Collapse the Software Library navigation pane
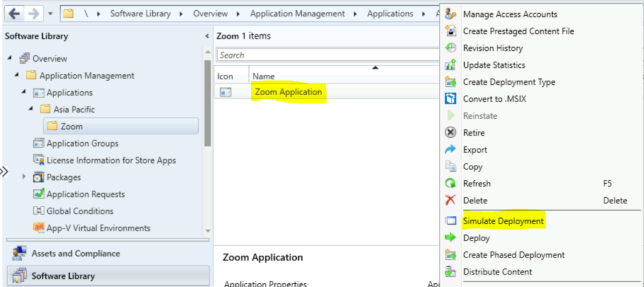The image size is (644, 287). click(207, 37)
